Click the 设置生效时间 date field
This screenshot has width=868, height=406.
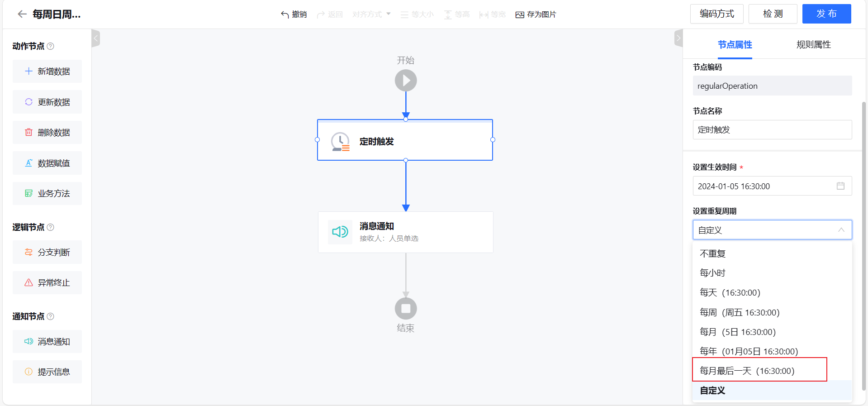point(772,186)
